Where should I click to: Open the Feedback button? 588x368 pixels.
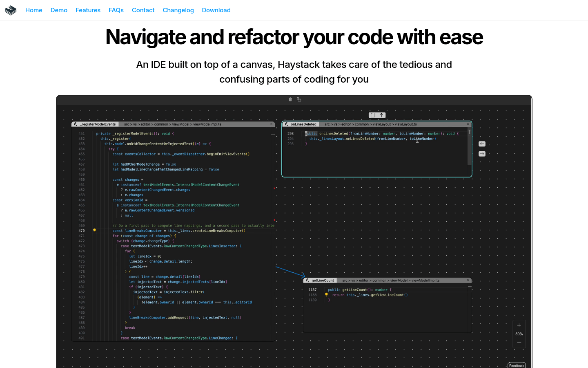click(517, 366)
